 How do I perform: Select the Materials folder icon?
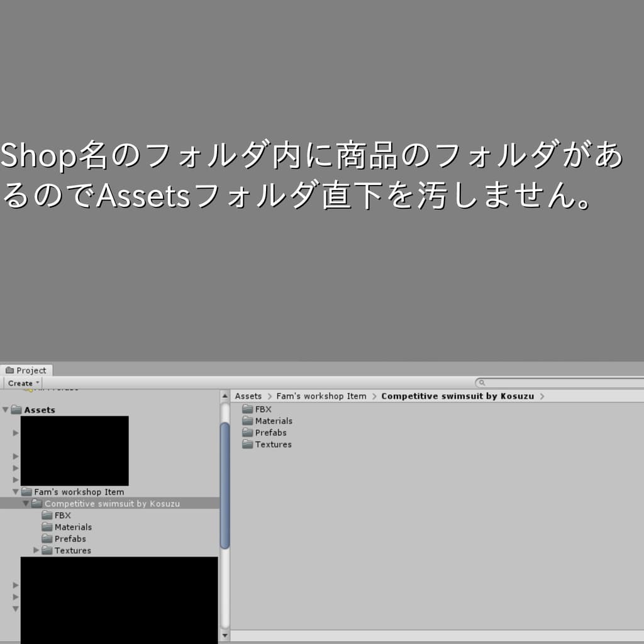[x=247, y=421]
